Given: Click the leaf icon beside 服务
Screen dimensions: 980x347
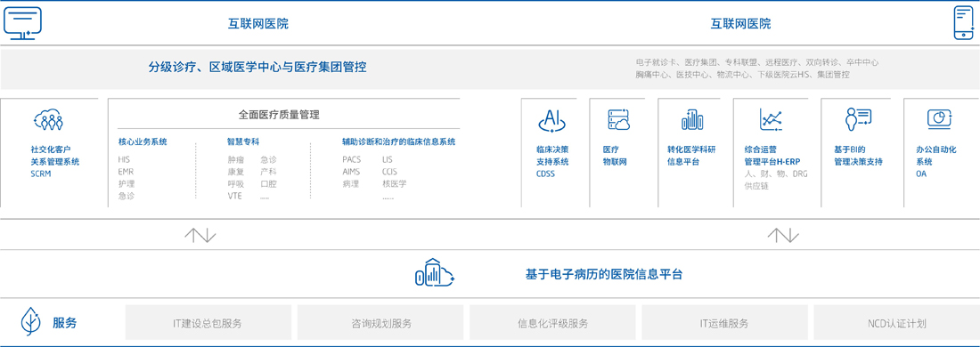Looking at the screenshot, I should [30, 323].
